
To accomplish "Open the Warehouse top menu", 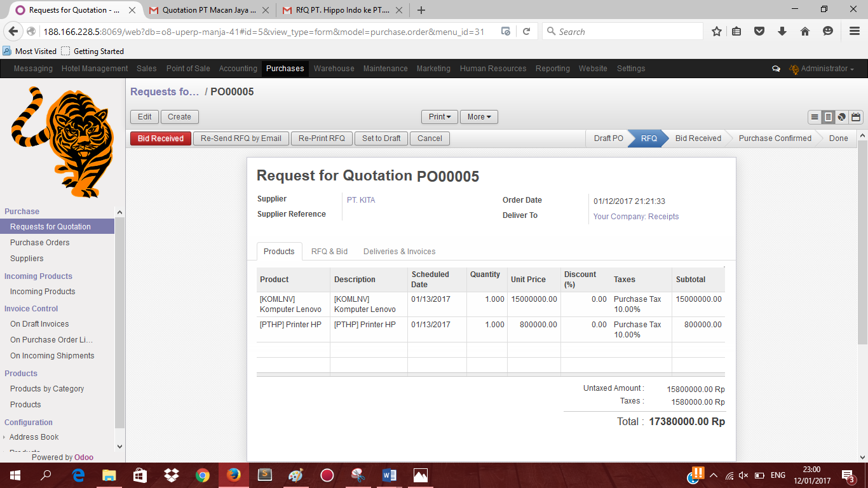I will pyautogui.click(x=334, y=69).
